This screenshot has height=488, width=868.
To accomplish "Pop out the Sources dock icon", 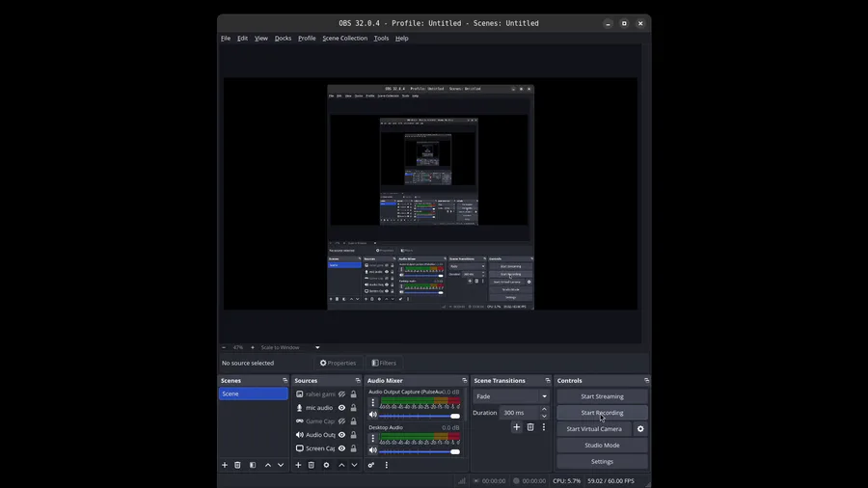I will [358, 381].
